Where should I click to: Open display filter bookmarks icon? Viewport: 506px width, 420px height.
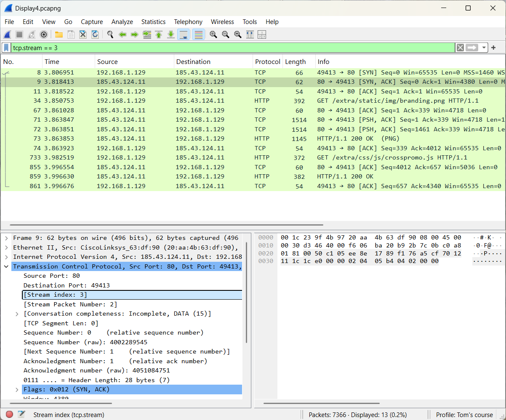coord(6,48)
